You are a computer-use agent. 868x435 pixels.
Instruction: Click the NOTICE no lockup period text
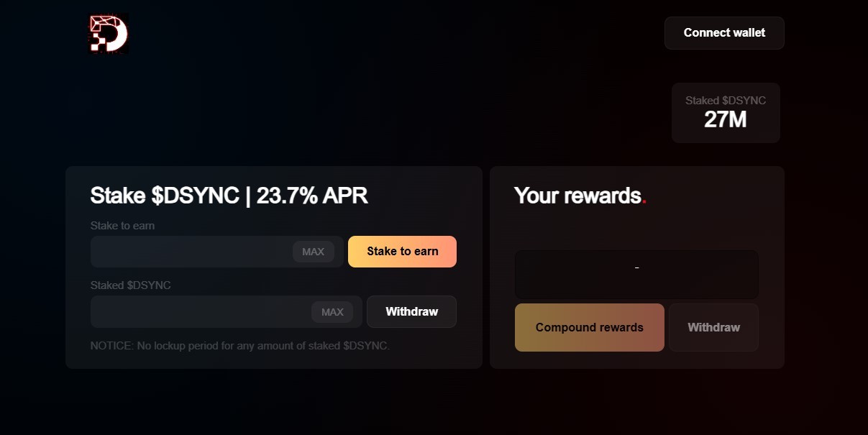(x=239, y=346)
